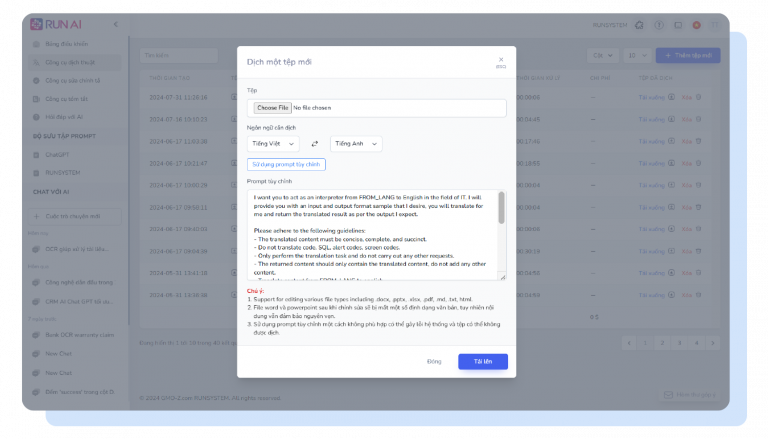This screenshot has width=768, height=439.
Task: Collapse the left sidebar with the chevron
Action: click(x=116, y=24)
